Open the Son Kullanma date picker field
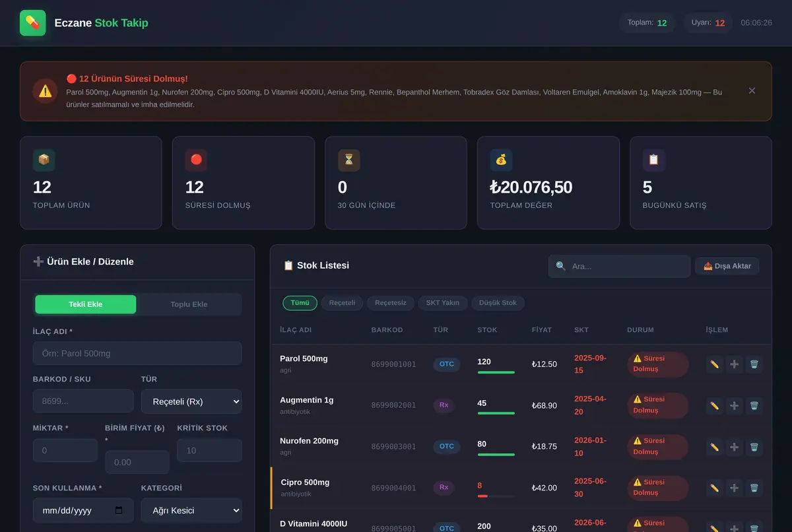792x532 pixels. (83, 510)
